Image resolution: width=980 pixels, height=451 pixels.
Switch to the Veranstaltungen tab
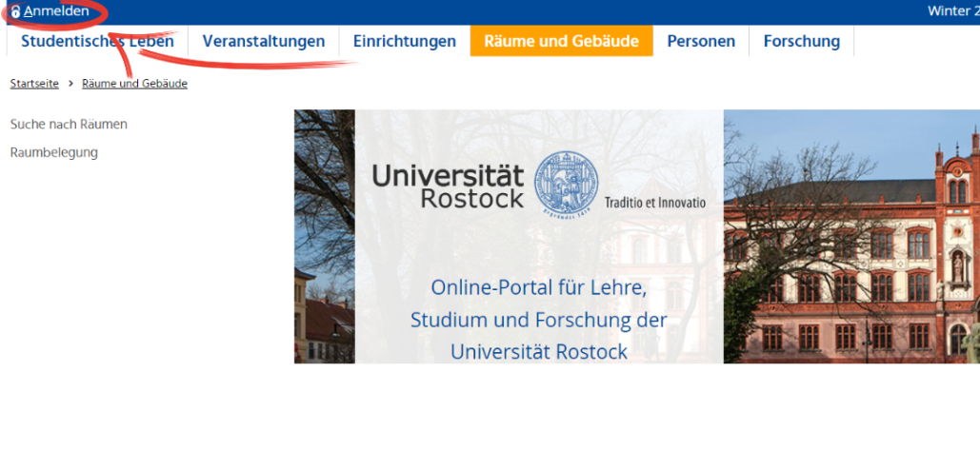click(264, 41)
